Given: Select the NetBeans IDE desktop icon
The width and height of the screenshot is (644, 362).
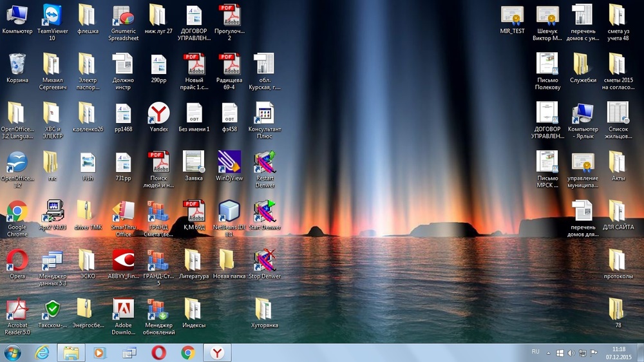Looking at the screenshot, I should pos(229,211).
